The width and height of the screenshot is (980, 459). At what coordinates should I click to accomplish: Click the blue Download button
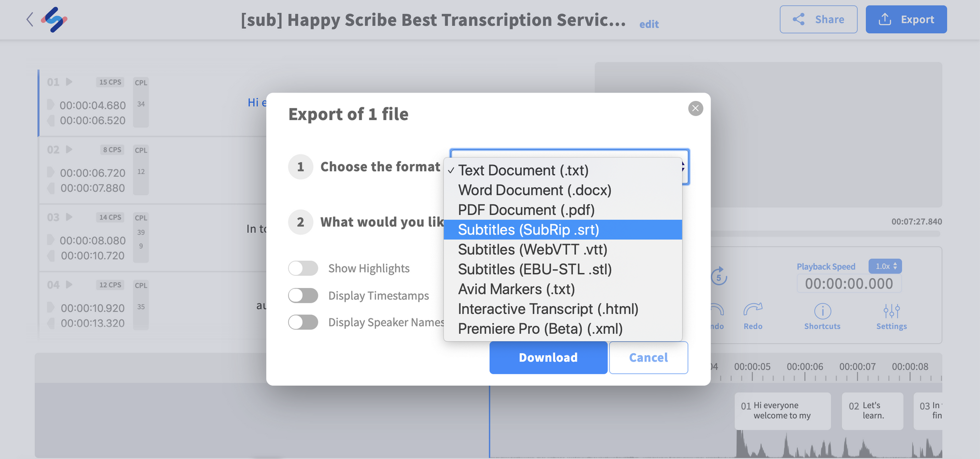pyautogui.click(x=548, y=358)
